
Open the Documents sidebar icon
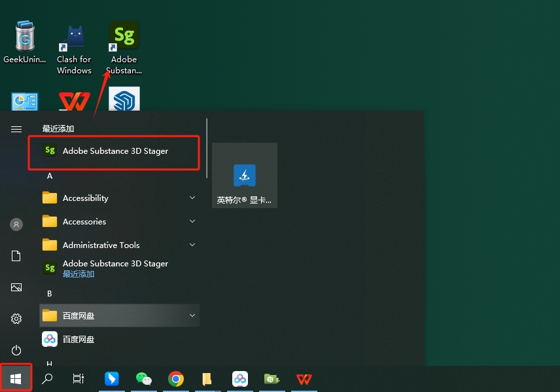pos(16,256)
